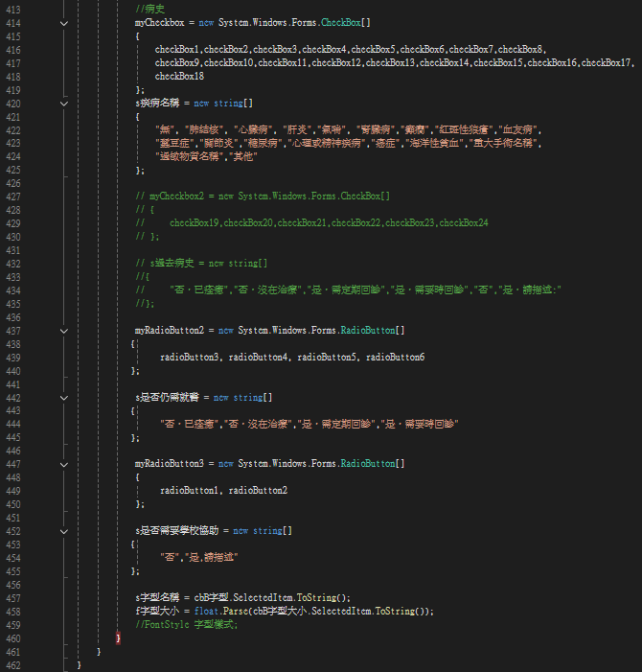Collapse the s是否需要學校協助 block at line 452
The height and width of the screenshot is (672, 642).
[64, 531]
